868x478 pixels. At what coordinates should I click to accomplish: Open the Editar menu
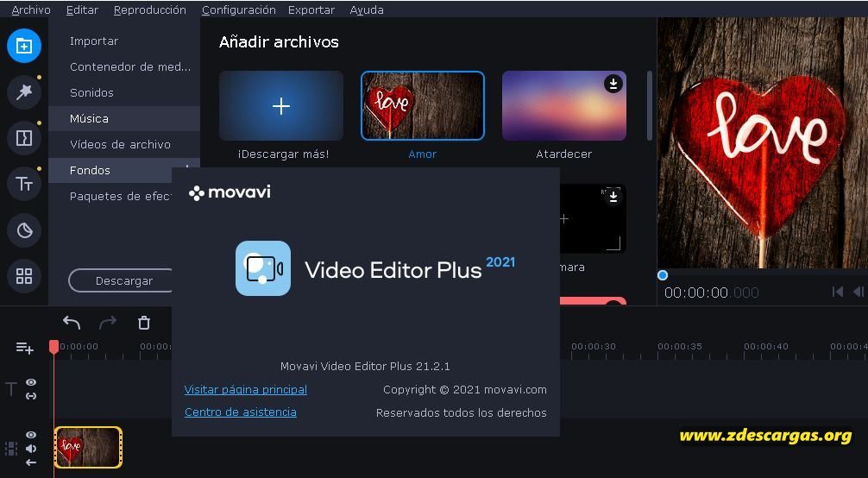point(82,10)
